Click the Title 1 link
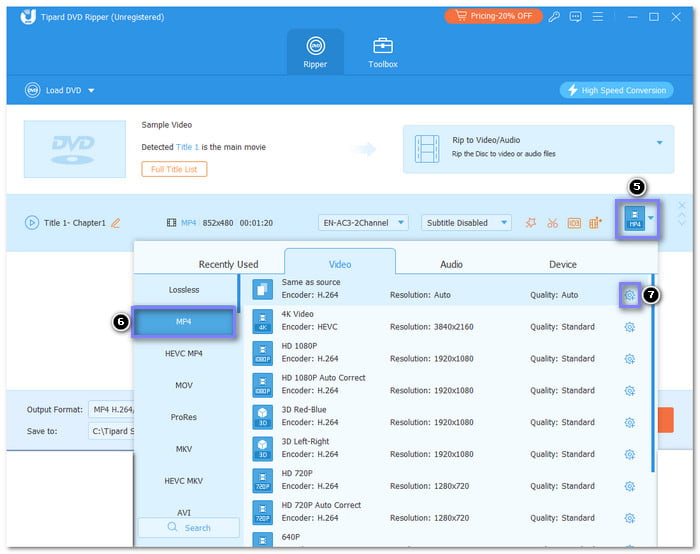This screenshot has height=554, width=700. [187, 147]
